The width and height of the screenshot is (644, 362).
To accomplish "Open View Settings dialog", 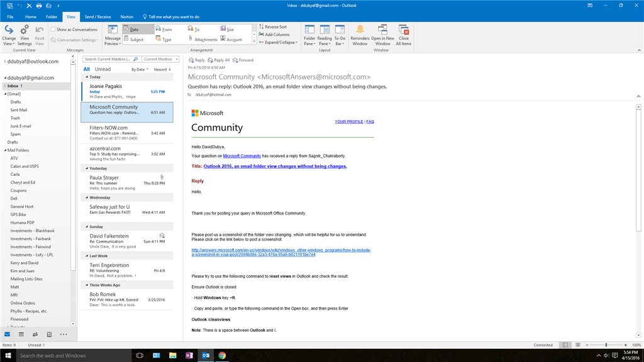I will [25, 35].
